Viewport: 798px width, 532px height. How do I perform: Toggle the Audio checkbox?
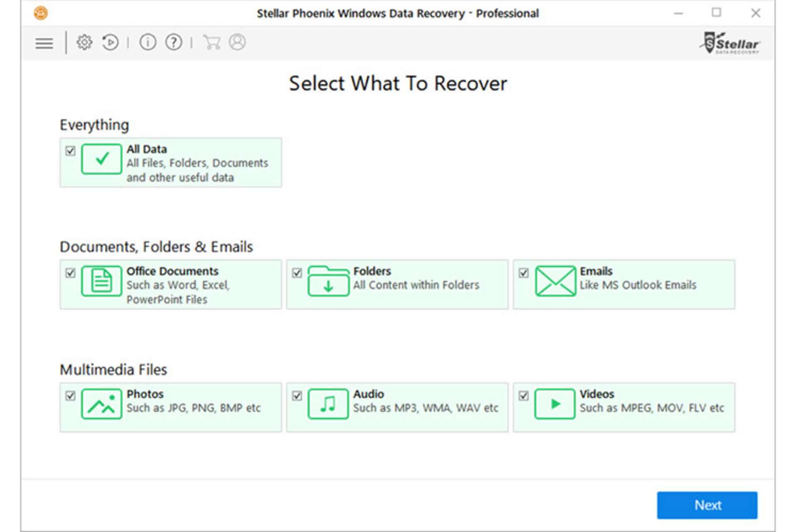coord(297,395)
